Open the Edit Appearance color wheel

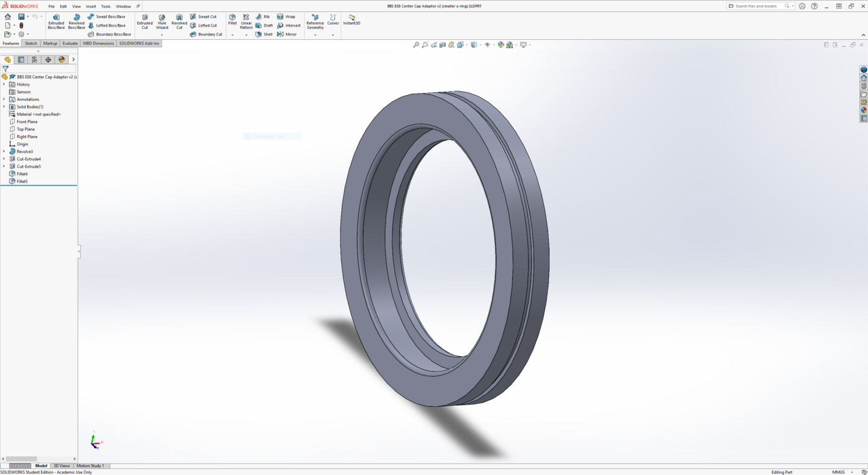tap(500, 45)
